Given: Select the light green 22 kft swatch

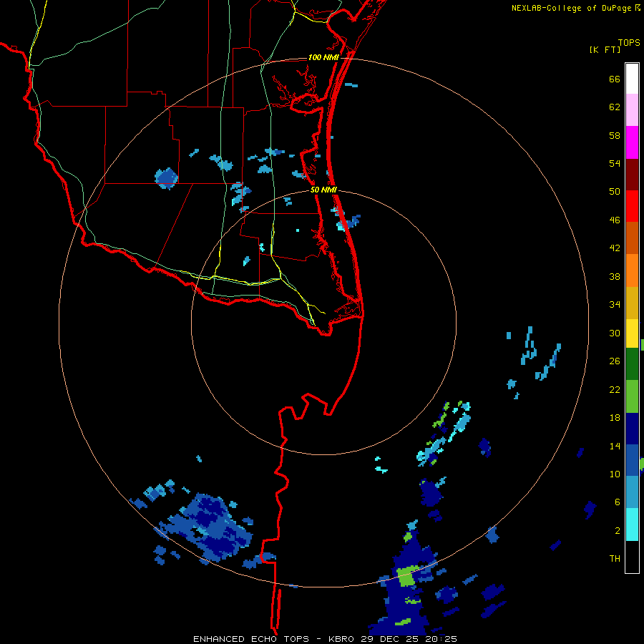Looking at the screenshot, I should click(x=632, y=396).
